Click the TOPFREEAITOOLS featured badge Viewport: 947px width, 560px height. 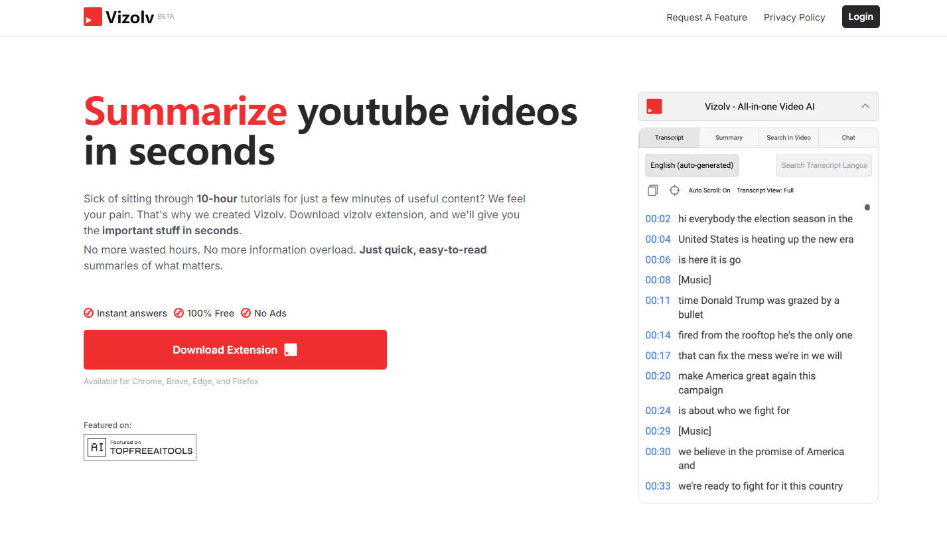[x=140, y=447]
